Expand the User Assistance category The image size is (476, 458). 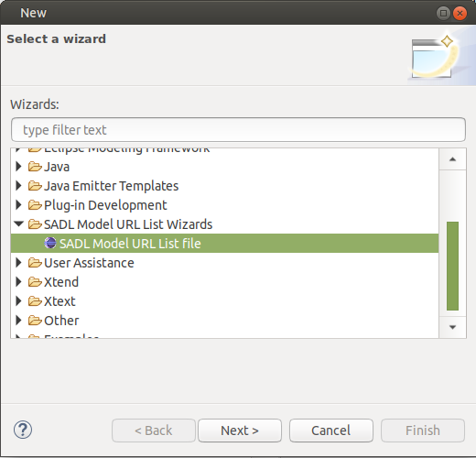pos(18,263)
